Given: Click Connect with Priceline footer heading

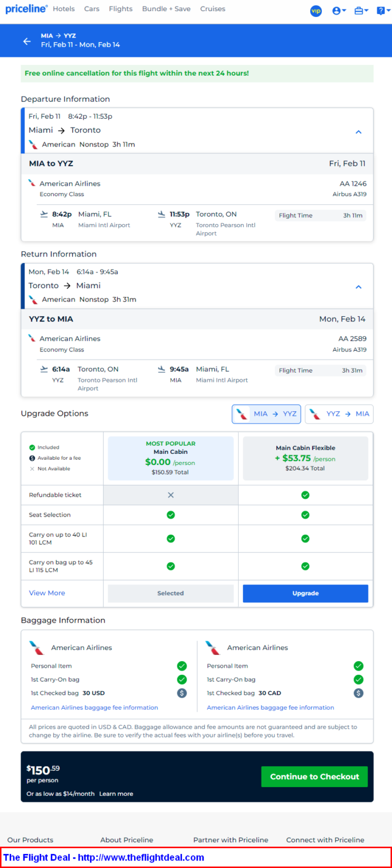Looking at the screenshot, I should (x=325, y=840).
